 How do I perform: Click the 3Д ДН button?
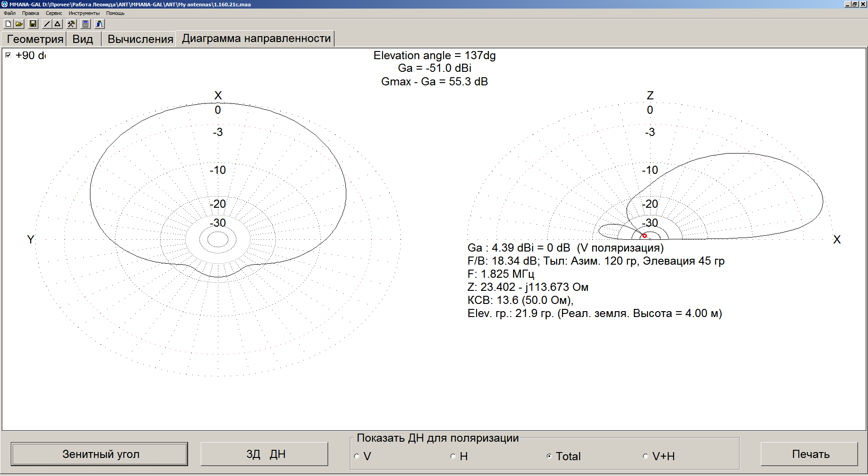(x=264, y=454)
